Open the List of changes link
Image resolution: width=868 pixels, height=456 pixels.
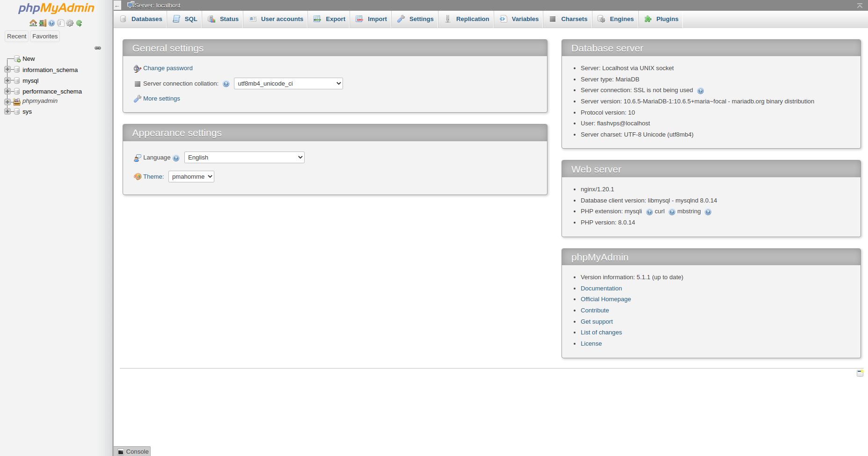pyautogui.click(x=601, y=333)
